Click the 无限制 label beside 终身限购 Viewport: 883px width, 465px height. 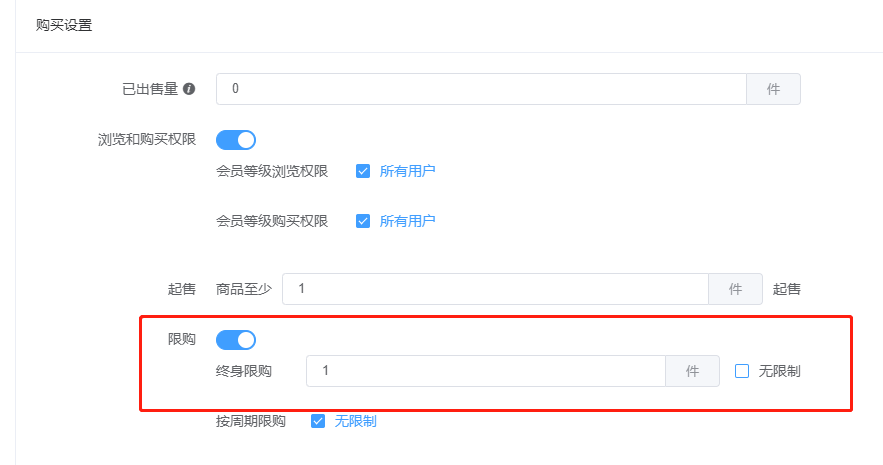(x=779, y=371)
